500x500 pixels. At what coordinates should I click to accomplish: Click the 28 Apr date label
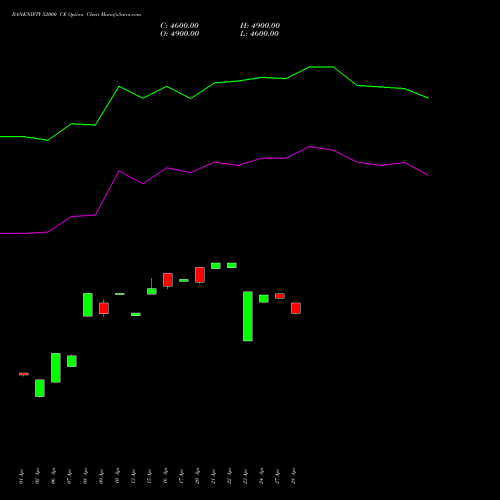pyautogui.click(x=293, y=476)
